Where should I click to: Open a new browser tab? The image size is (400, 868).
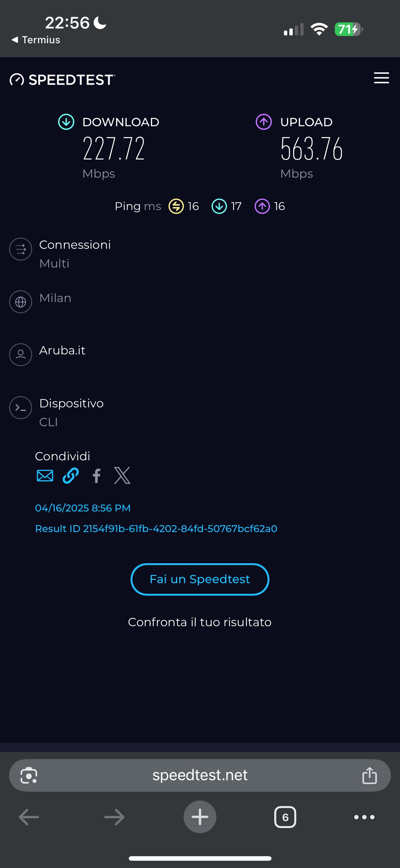point(200,817)
